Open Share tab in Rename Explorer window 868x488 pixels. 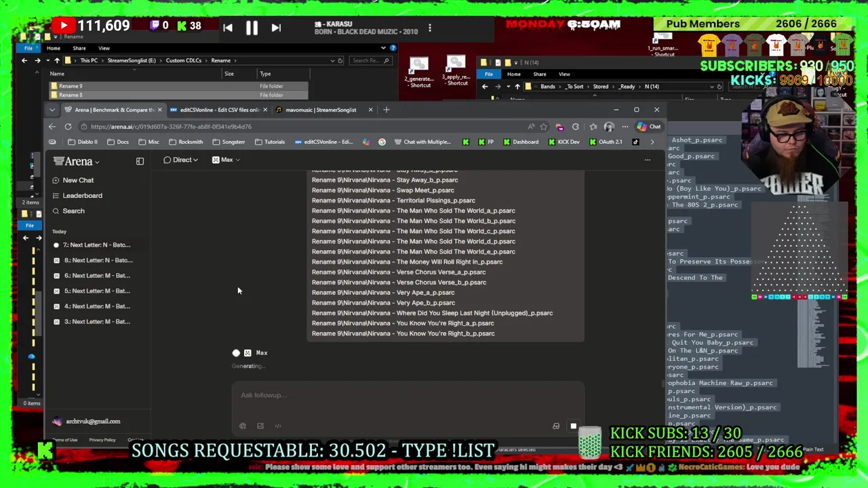79,48
